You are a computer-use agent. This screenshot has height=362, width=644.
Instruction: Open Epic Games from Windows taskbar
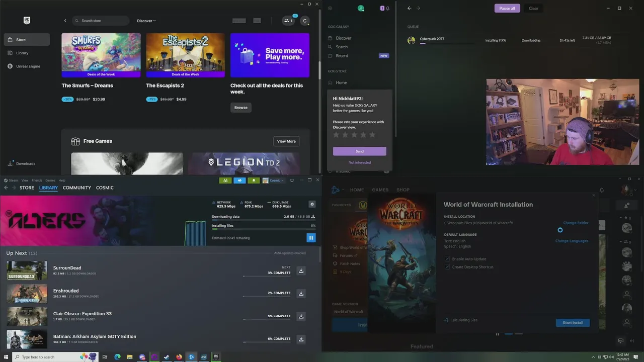(216, 357)
